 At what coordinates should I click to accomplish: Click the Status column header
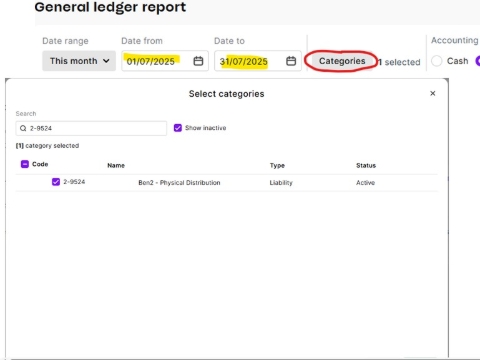(366, 165)
